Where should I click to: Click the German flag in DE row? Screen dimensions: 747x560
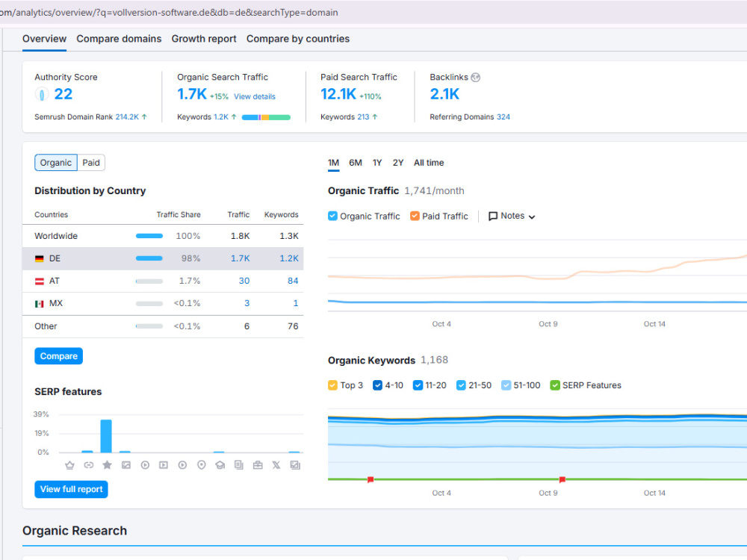(40, 258)
